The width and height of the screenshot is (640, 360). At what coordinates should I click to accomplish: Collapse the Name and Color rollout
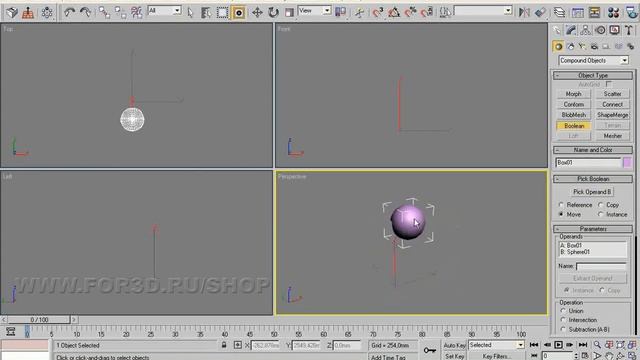tap(593, 150)
